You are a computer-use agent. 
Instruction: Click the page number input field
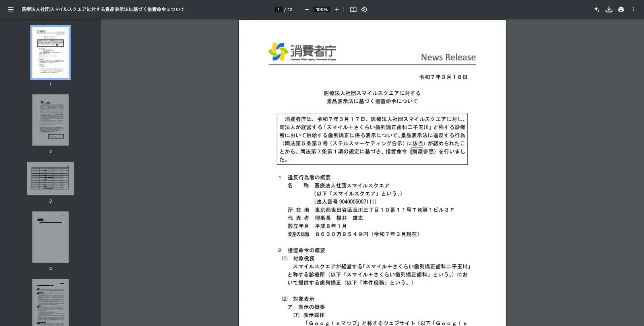click(x=279, y=9)
